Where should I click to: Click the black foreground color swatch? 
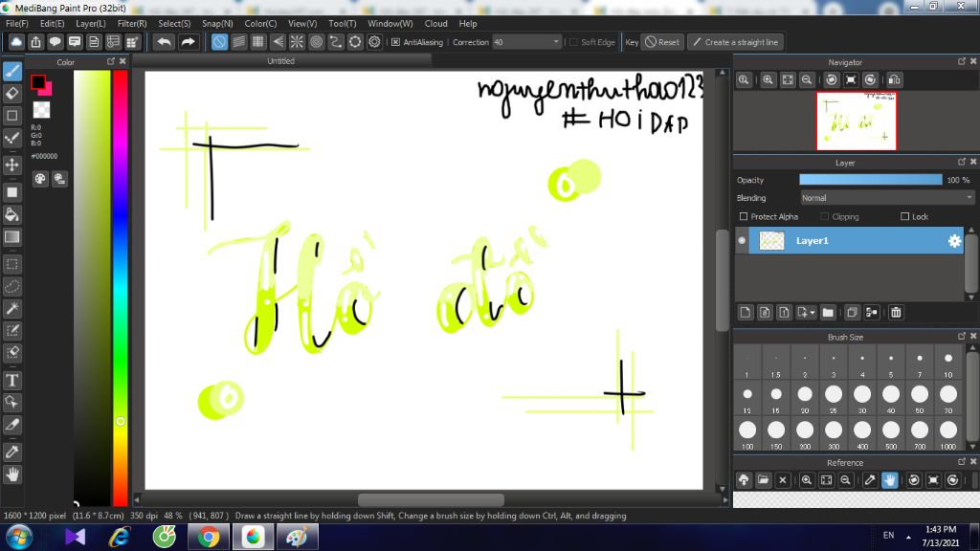pyautogui.click(x=37, y=82)
